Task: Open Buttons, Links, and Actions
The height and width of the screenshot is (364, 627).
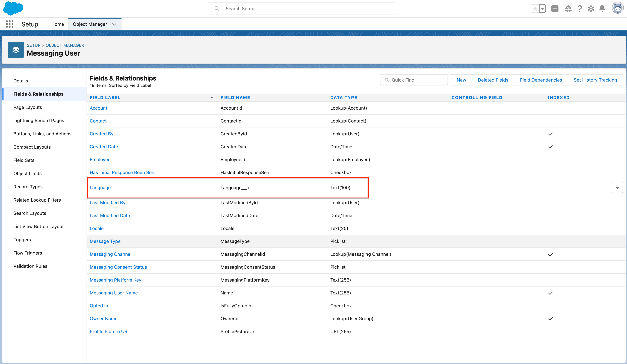Action: [42, 134]
